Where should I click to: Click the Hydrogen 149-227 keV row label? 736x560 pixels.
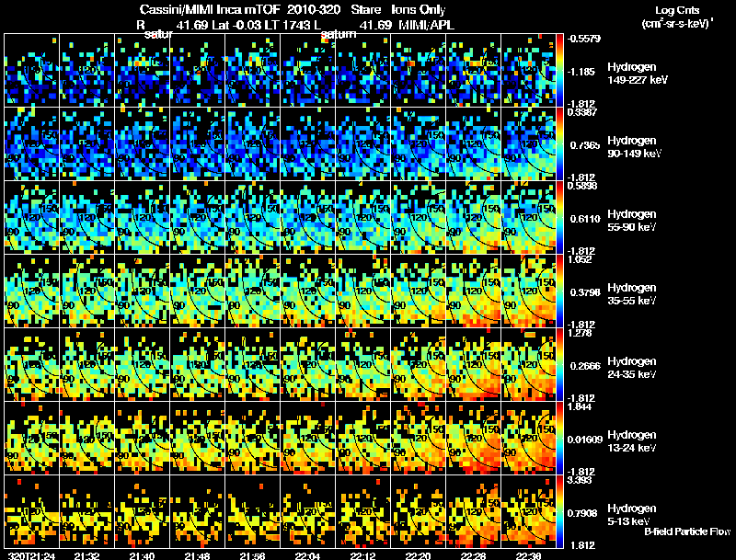[638, 74]
